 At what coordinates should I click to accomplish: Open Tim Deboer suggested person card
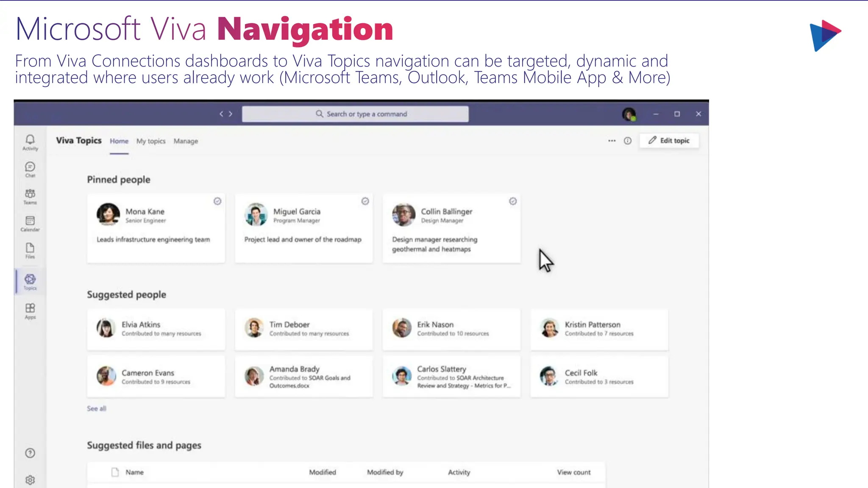[x=304, y=329]
